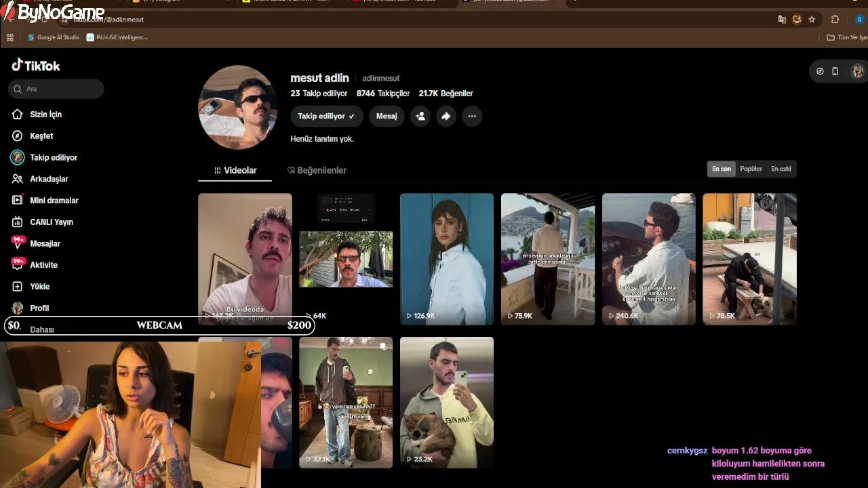The width and height of the screenshot is (868, 488).
Task: Open the video with 23.2K views
Action: (447, 403)
